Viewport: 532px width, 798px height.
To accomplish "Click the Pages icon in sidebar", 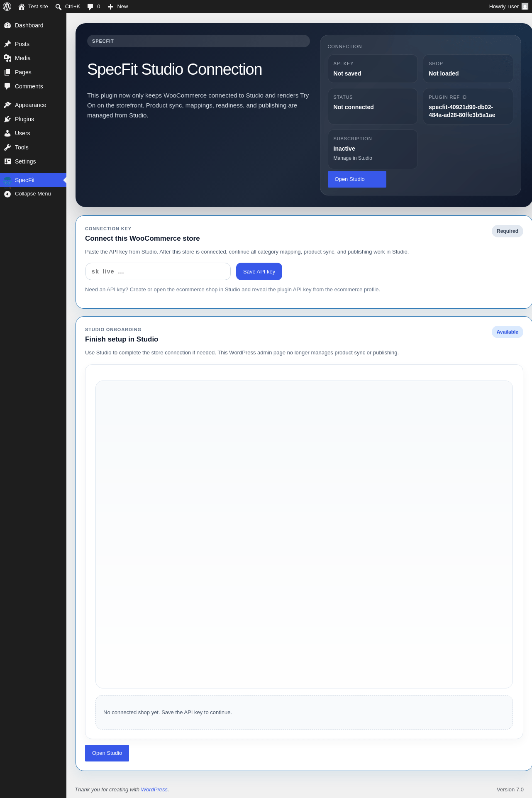I will 7,72.
